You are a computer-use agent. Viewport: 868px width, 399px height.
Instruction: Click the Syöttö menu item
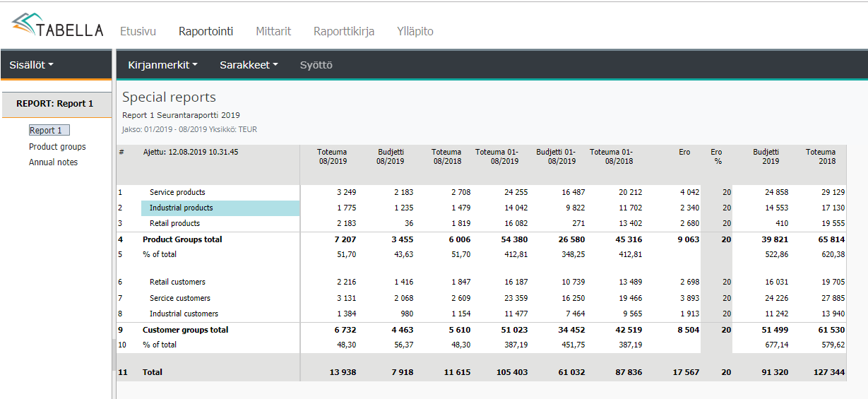click(316, 65)
